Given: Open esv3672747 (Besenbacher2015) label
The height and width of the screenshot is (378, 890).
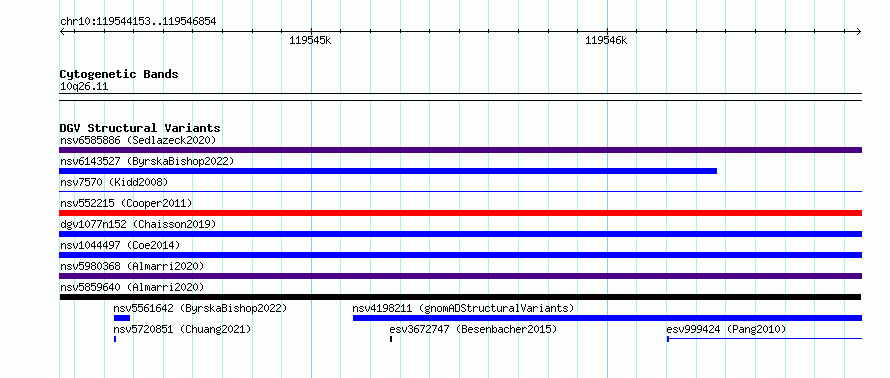Looking at the screenshot, I should tap(473, 329).
